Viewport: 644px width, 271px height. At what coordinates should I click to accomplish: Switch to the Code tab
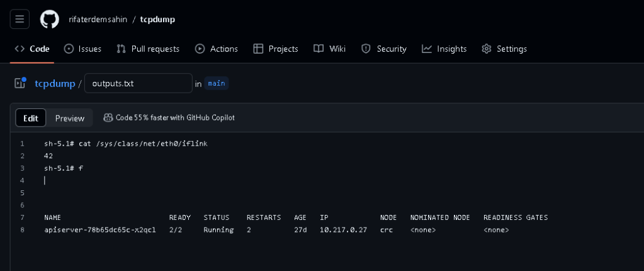click(x=32, y=49)
